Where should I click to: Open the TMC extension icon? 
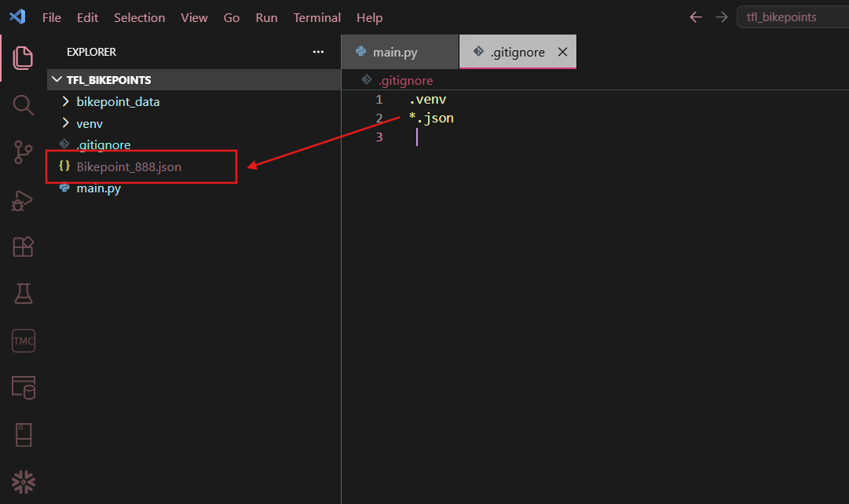point(24,341)
